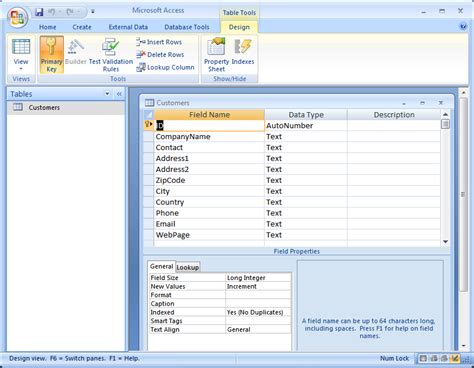
Task: Collapse the navigation pane with the chevrons
Action: 119,94
